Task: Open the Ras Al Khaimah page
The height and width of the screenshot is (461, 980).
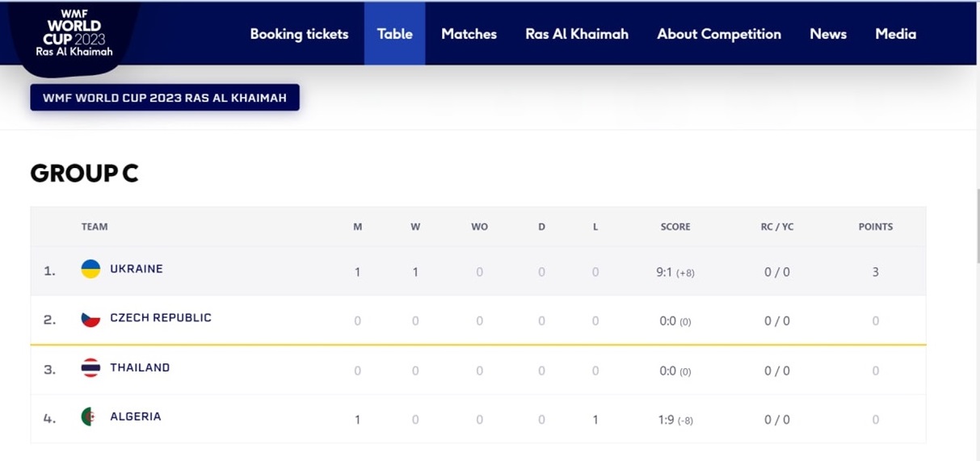Action: tap(577, 34)
